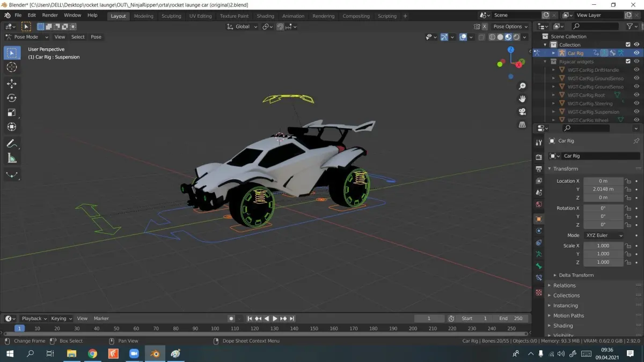644x362 pixels.
Task: Hide WGT-CarRig.Steering via eye icon
Action: click(636, 104)
